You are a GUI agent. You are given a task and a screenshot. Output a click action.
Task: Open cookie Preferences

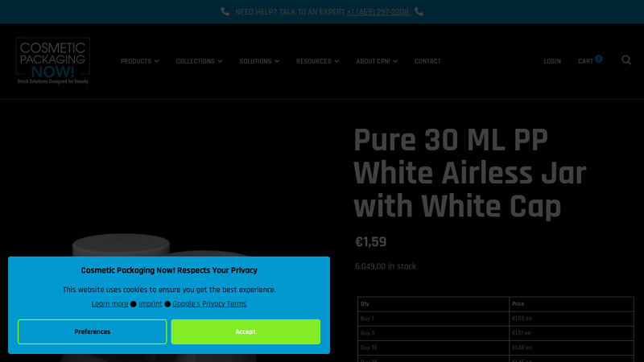(92, 331)
